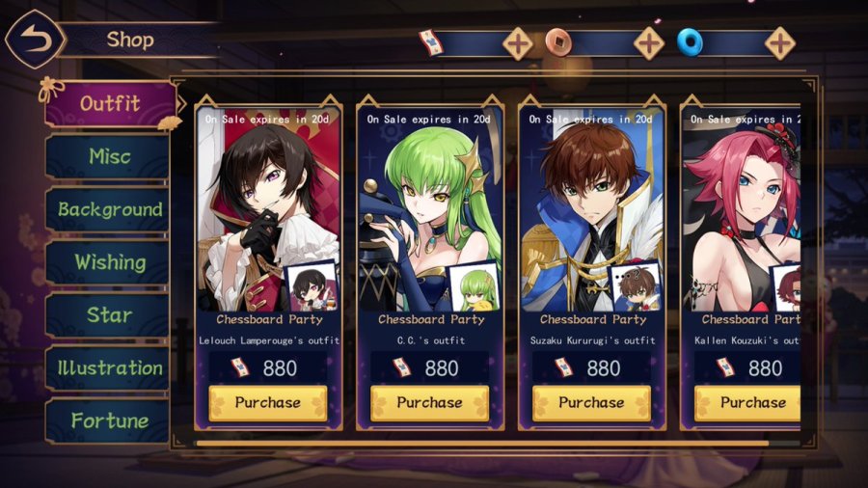This screenshot has height=488, width=868.
Task: Add more ticket currency with plus icon
Action: [518, 43]
